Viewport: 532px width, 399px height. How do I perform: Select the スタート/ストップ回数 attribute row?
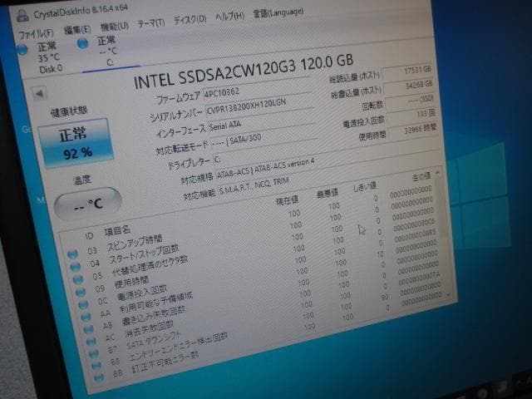(x=251, y=232)
